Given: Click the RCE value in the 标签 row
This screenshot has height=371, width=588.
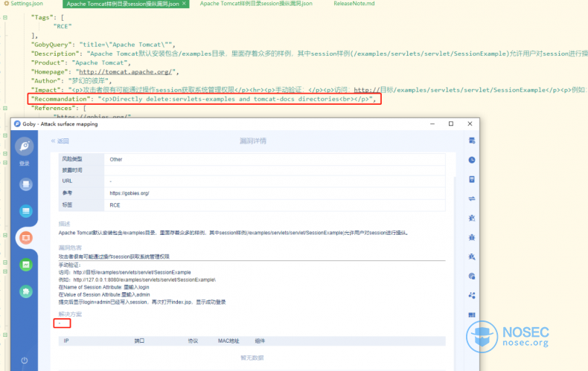Looking at the screenshot, I should [115, 205].
